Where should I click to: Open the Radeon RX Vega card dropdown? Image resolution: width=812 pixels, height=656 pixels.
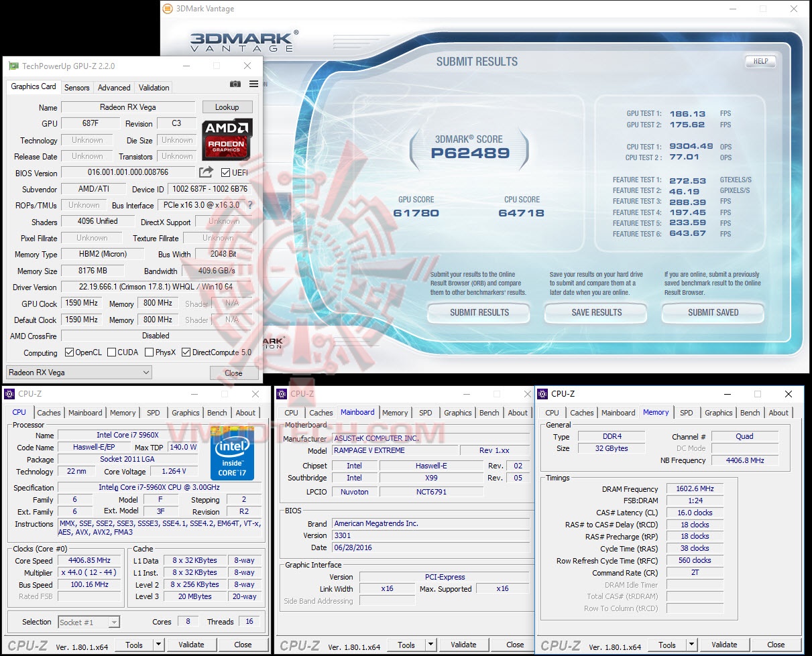click(79, 373)
